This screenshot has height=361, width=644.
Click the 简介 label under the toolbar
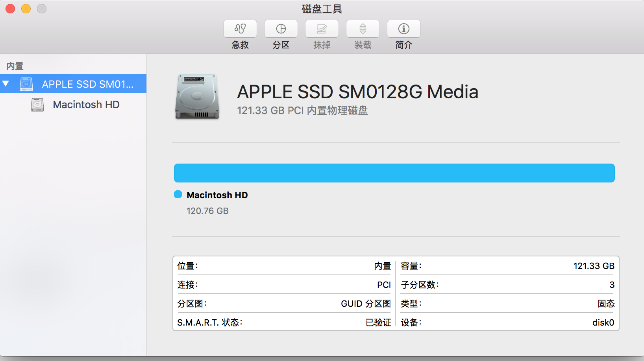(x=404, y=45)
